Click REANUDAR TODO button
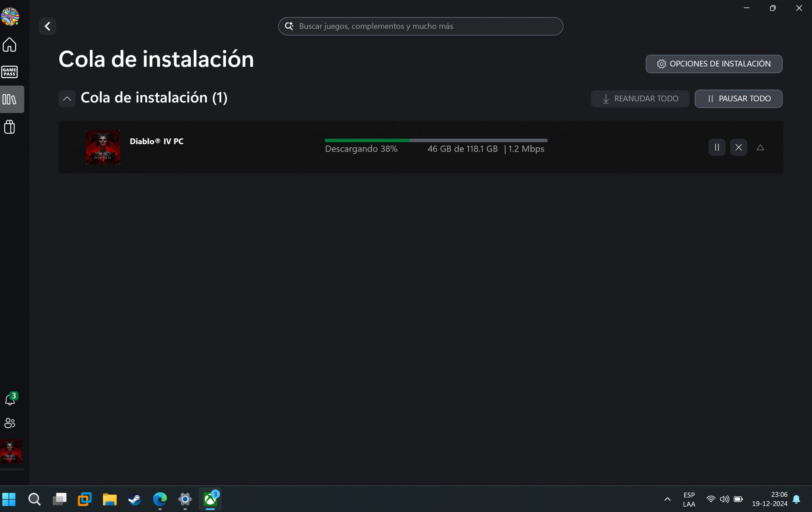This screenshot has width=812, height=512. (640, 99)
